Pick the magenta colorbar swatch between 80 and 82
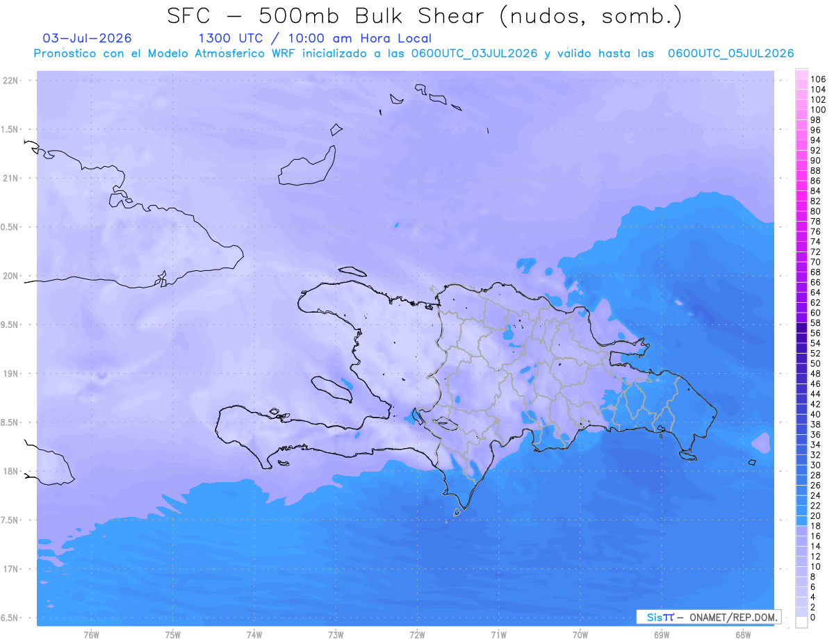The width and height of the screenshot is (834, 644). tap(801, 206)
